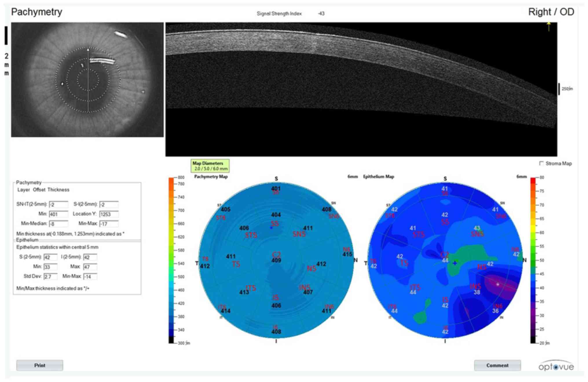The image size is (588, 382).
Task: Click the epithelium Std Dev field
Action: [50, 277]
